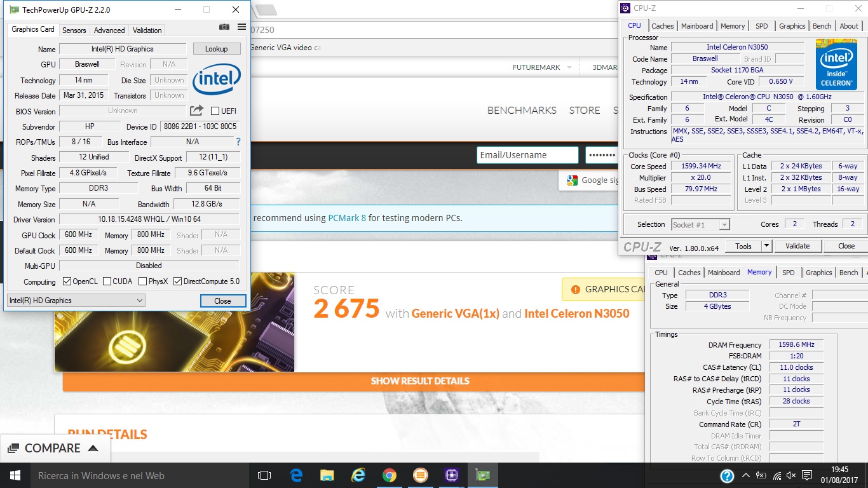Click the taskbar clock and date
Screen dimensions: 868x488
click(839, 475)
